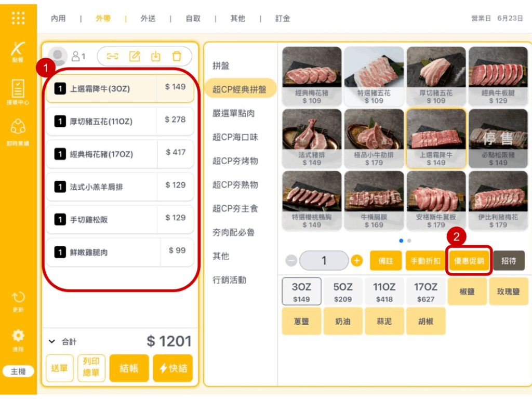Open the app grid menu icon
Screen dimensions: 532x399
pos(18,18)
